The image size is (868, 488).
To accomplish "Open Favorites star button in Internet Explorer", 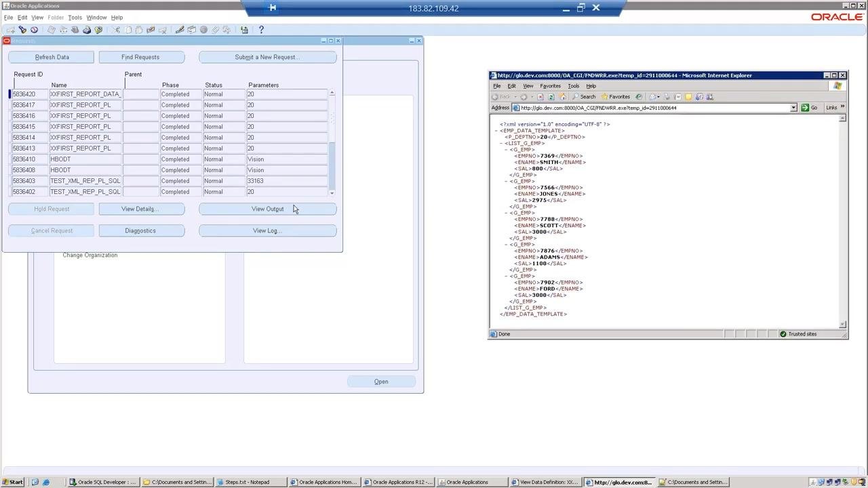I will (616, 97).
